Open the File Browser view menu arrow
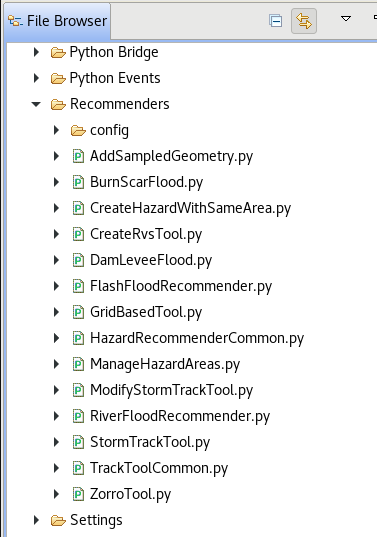 click(346, 18)
